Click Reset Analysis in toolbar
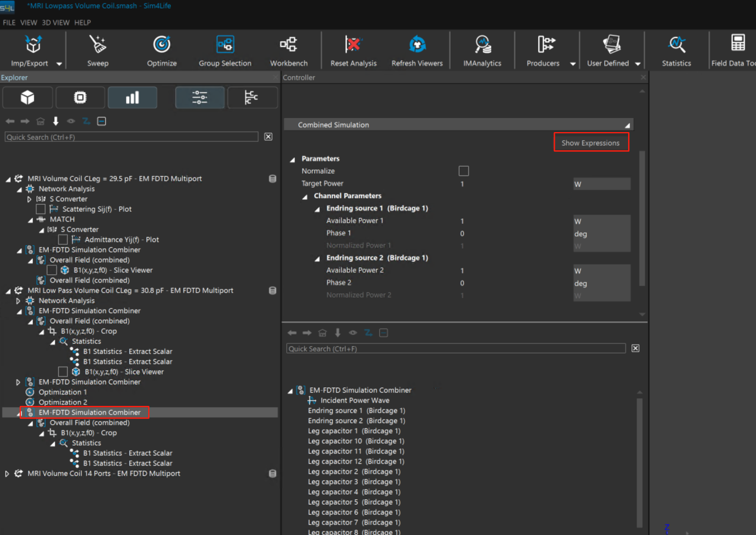Image resolution: width=756 pixels, height=535 pixels. point(354,51)
